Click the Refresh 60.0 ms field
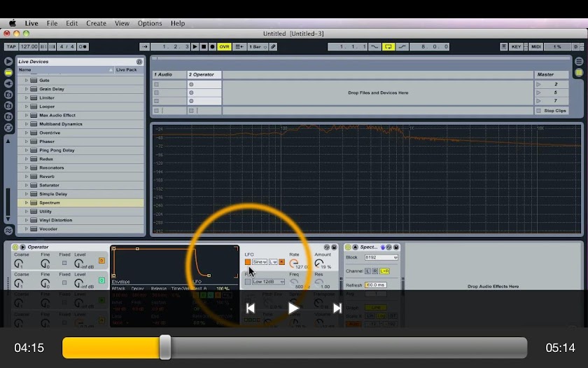Screen dimensions: 588x368 pyautogui.click(x=375, y=285)
